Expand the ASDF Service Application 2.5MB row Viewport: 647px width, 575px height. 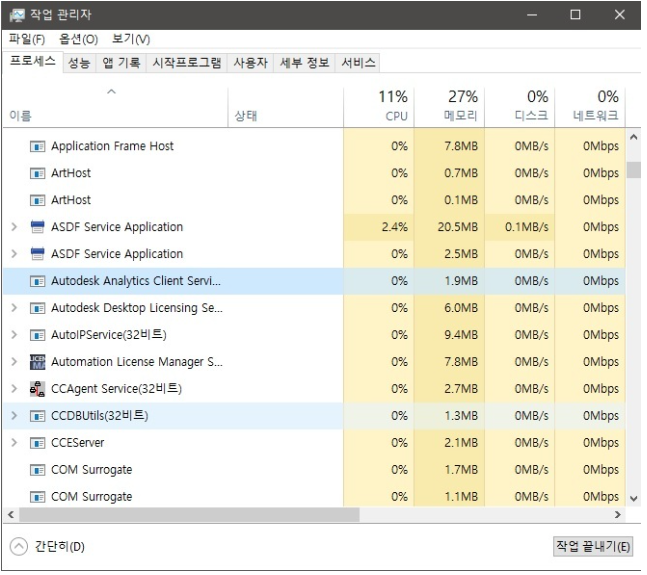click(14, 254)
